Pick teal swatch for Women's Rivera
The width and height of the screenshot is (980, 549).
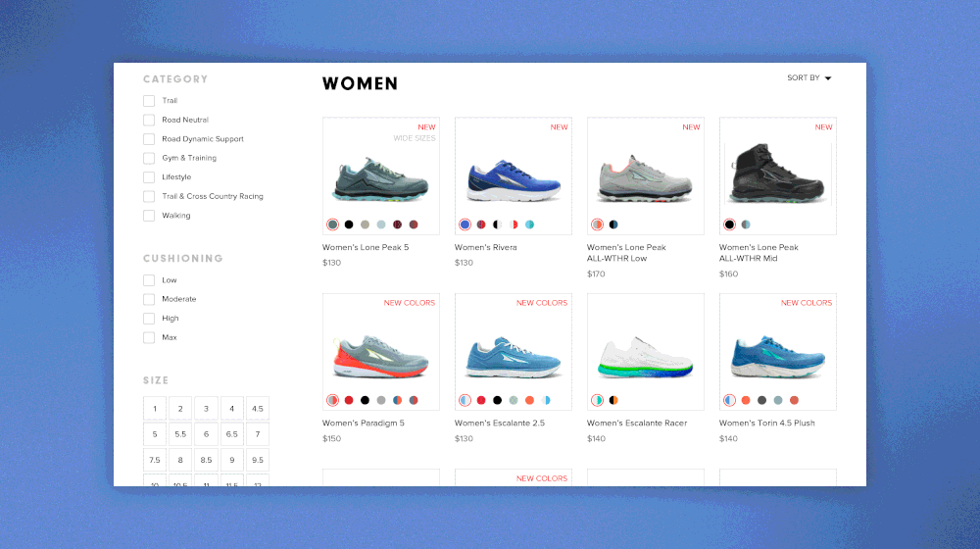pyautogui.click(x=530, y=225)
